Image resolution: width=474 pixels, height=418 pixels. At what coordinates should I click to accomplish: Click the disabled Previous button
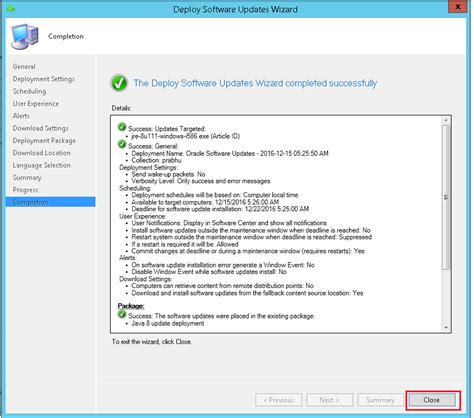[x=279, y=400]
